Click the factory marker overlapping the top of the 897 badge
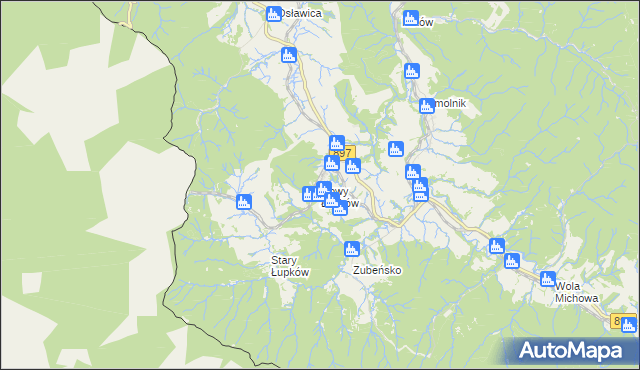This screenshot has height=370, width=640. pos(337,143)
